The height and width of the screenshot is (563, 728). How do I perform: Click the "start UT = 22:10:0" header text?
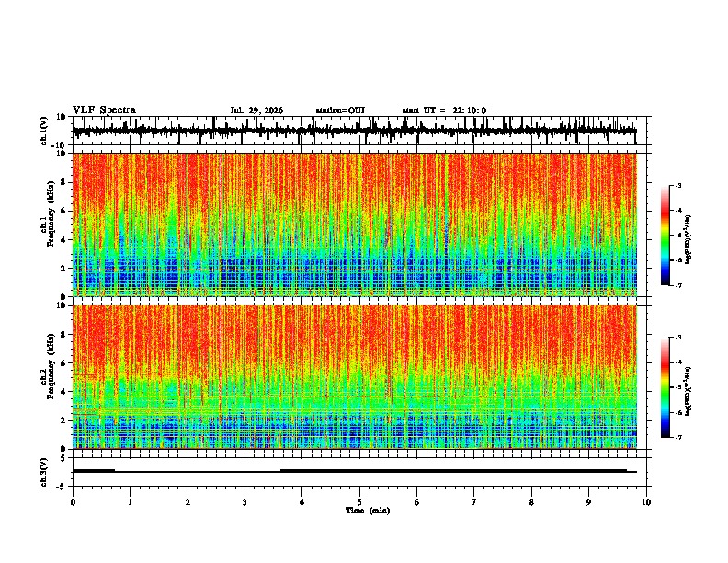(444, 110)
